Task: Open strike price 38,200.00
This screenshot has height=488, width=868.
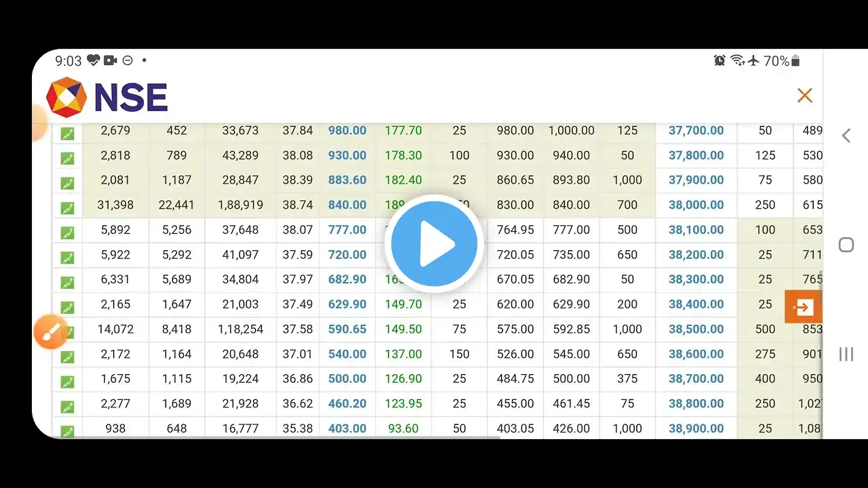Action: [x=696, y=254]
